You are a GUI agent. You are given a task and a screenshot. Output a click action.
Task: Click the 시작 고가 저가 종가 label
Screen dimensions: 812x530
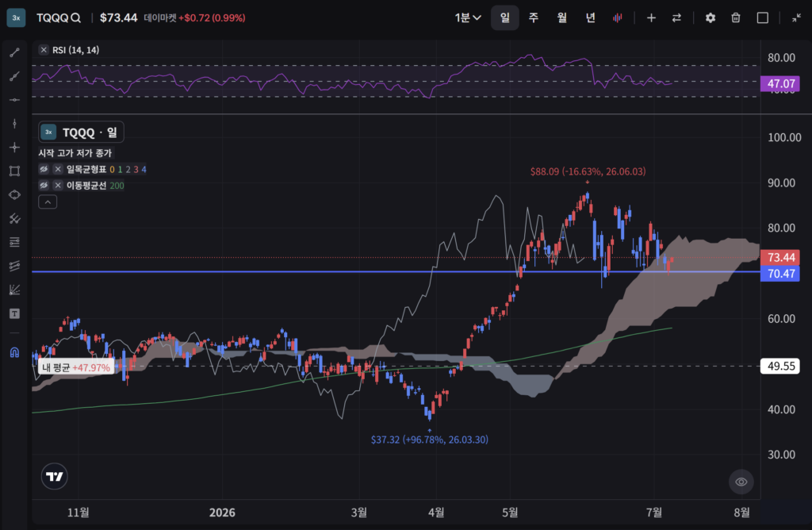[75, 153]
